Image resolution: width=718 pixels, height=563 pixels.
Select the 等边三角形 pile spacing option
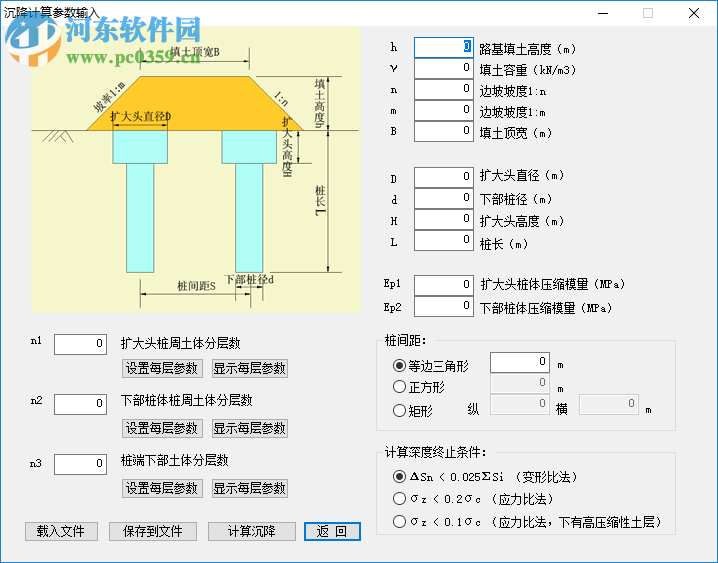click(431, 366)
